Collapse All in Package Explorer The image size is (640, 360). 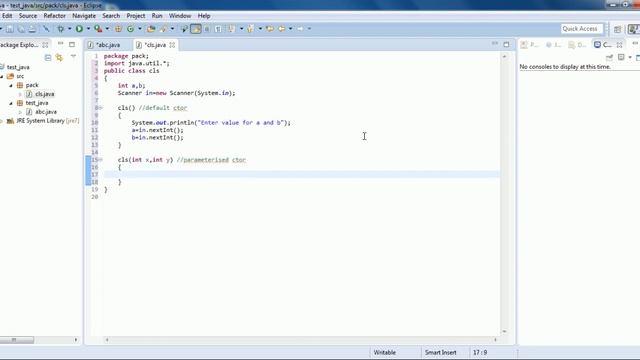pos(48,58)
